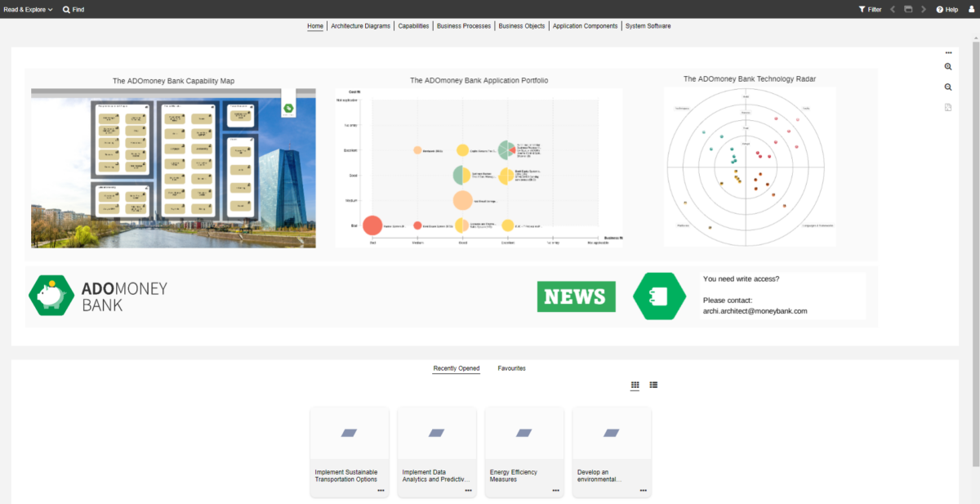The image size is (980, 504).
Task: Select the Architecture Diagrams tab
Action: 360,25
